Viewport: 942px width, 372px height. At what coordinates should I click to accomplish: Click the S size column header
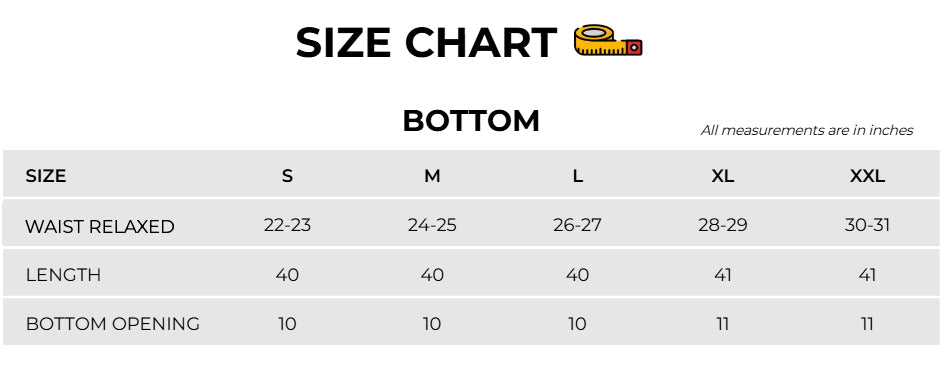(287, 176)
